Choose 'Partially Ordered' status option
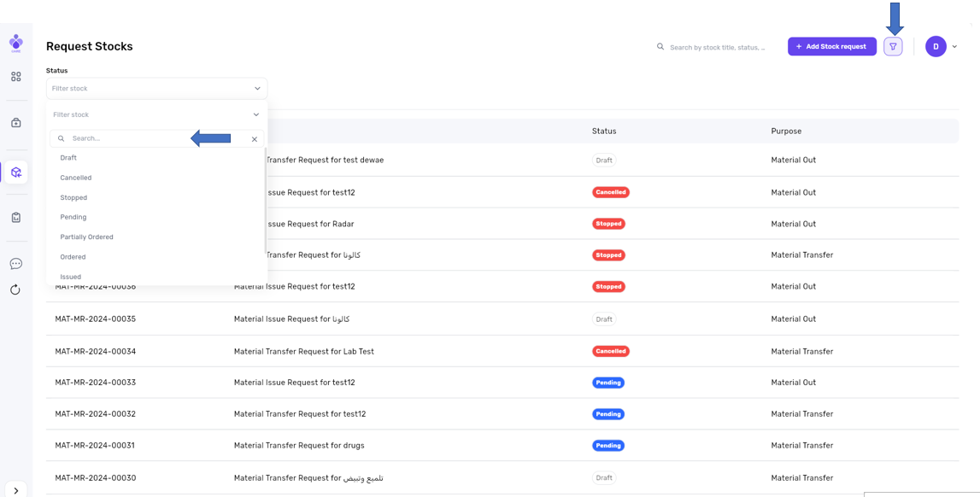Image resolution: width=980 pixels, height=497 pixels. (x=86, y=237)
